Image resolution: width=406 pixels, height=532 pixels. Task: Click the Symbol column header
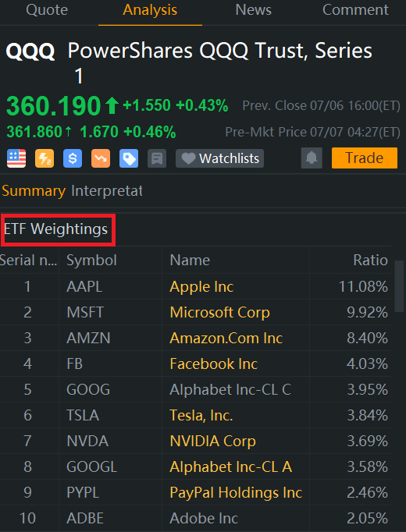coord(91,261)
